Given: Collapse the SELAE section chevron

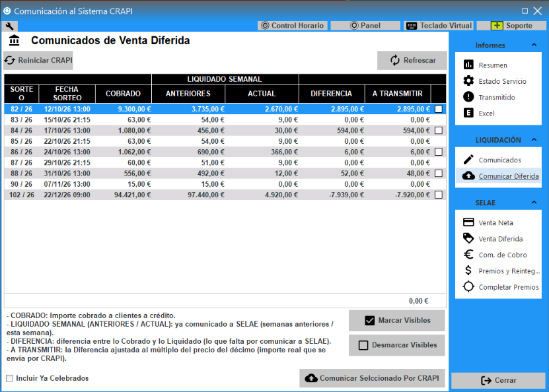Looking at the screenshot, I should click(x=534, y=202).
